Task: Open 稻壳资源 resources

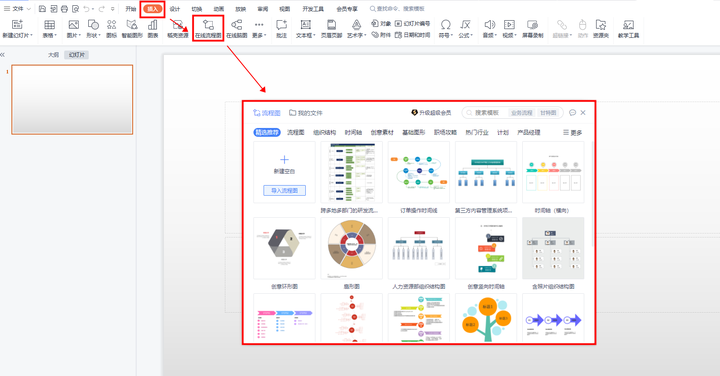Action: click(x=178, y=28)
